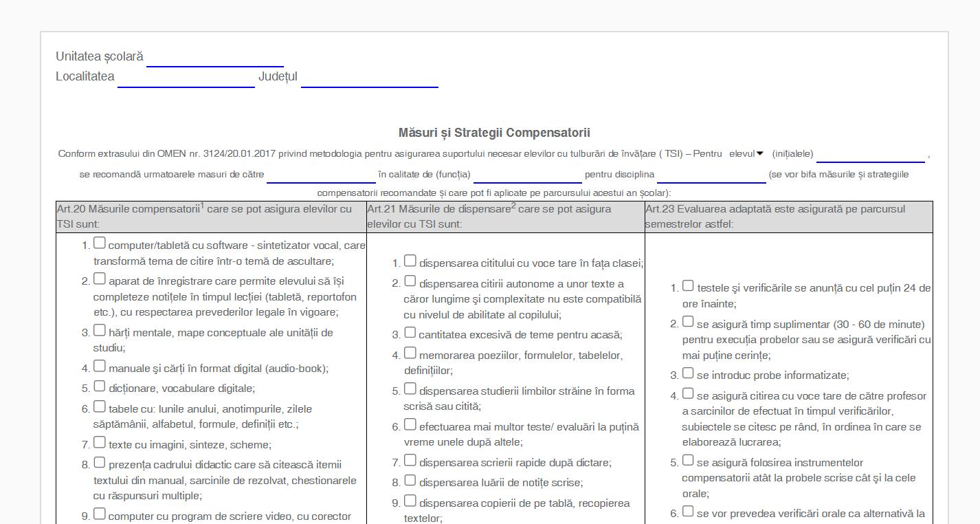Check dicționare, vocabulare digitale option
Screen dimensions: 980x524
point(100,385)
